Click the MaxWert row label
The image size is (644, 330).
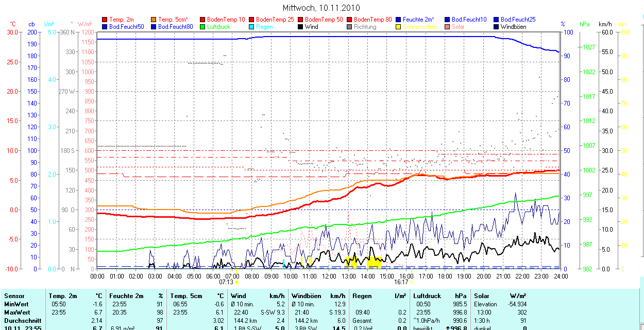coord(17,312)
